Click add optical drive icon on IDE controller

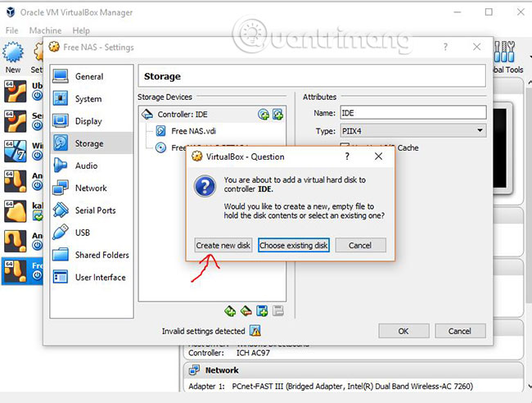264,115
